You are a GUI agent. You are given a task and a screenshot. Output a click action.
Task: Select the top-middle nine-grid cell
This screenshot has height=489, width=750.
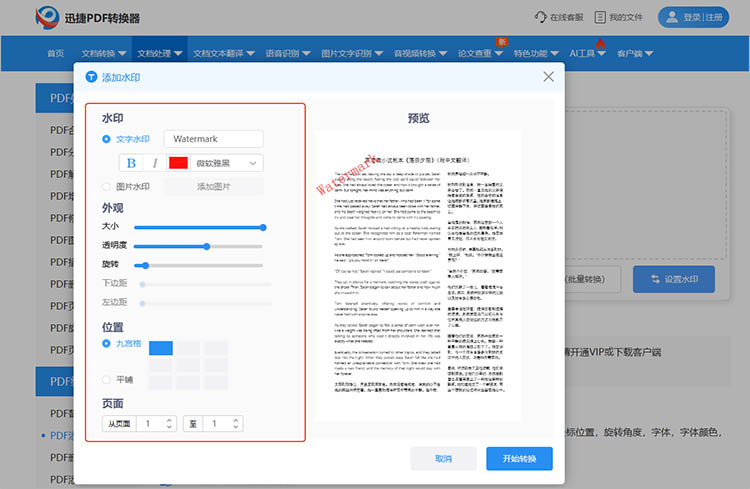point(188,348)
